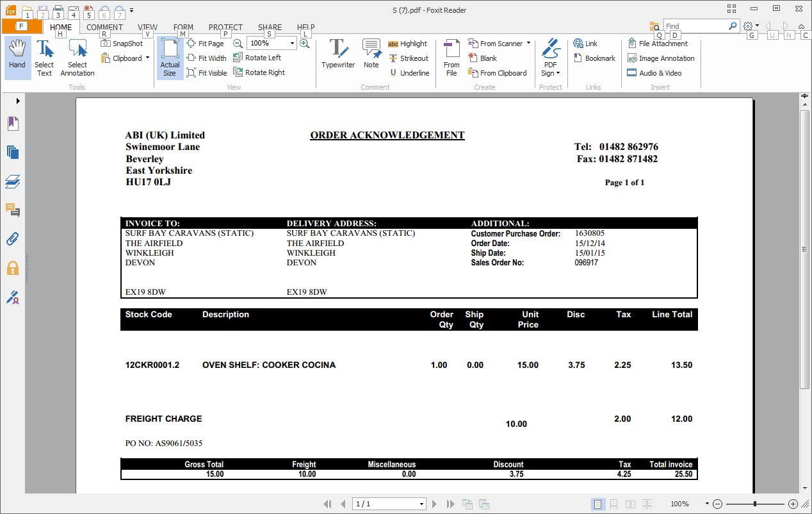Click PDF Sign tool
812x514 pixels.
click(550, 58)
